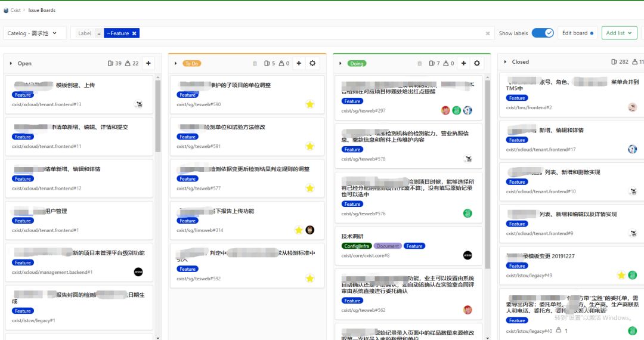Click green avatar on tesweb#297 card
The image size is (644, 340).
[457, 110]
